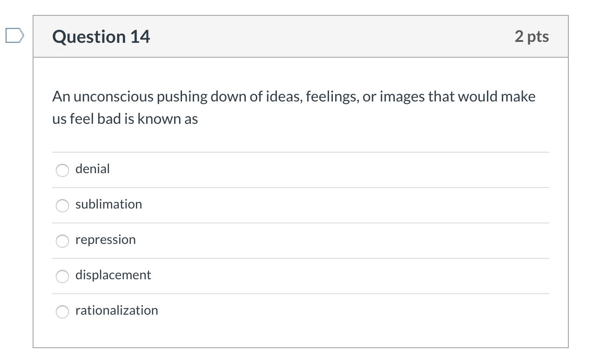Image resolution: width=607 pixels, height=364 pixels.
Task: Mark the displacement radio button
Action: pos(62,276)
